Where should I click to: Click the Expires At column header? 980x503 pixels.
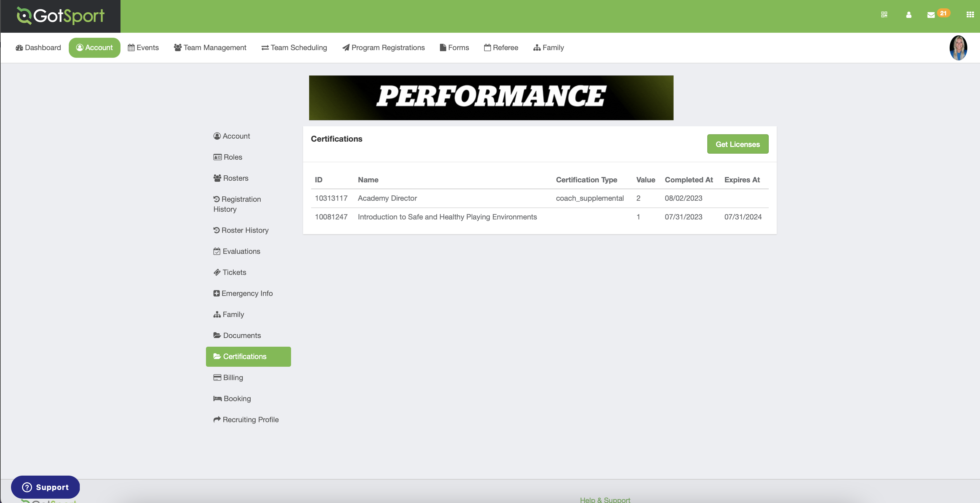click(x=742, y=180)
